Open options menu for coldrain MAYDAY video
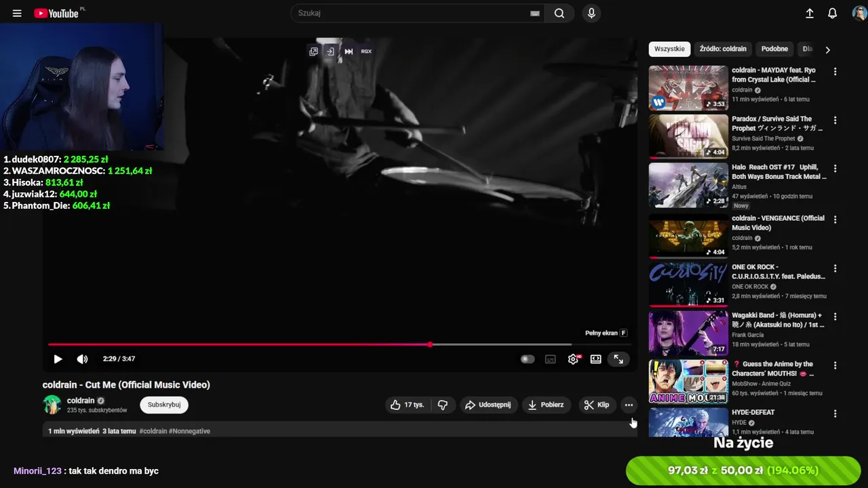The height and width of the screenshot is (488, 868). point(835,71)
